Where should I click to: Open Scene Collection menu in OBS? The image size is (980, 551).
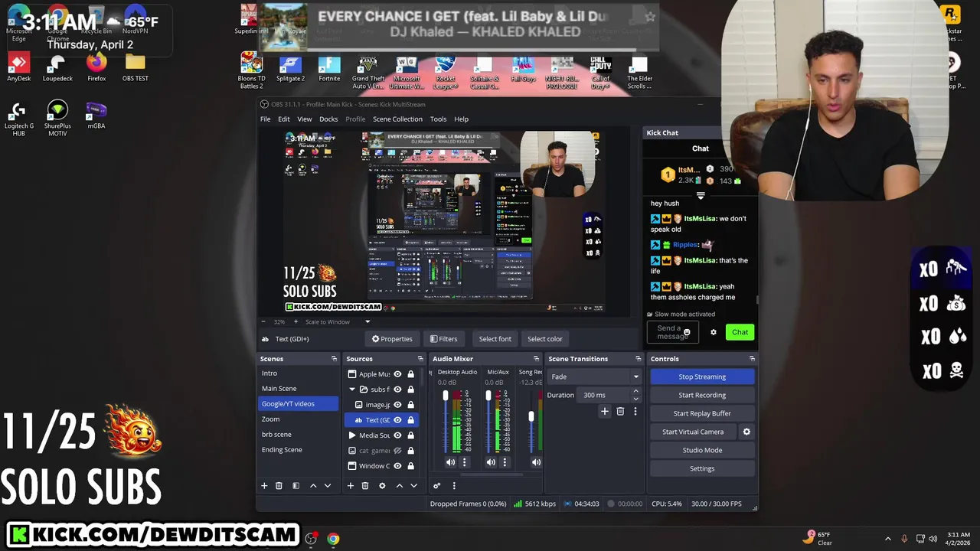[397, 119]
